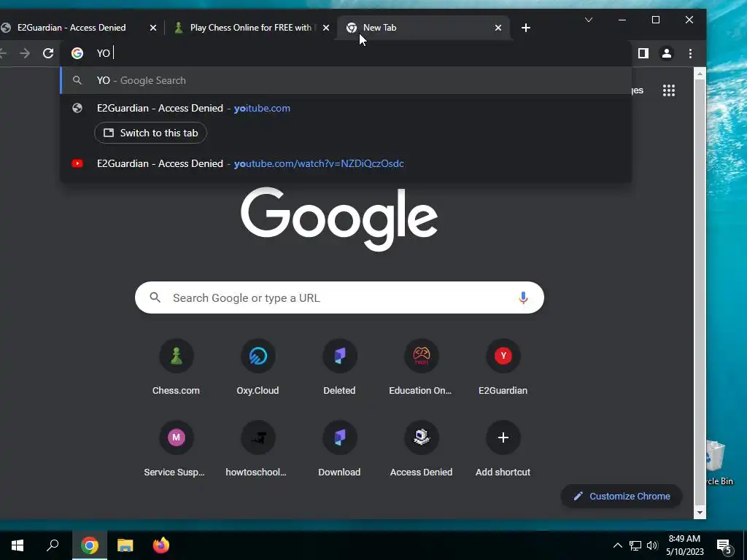Click Switch to this tab button
This screenshot has width=747, height=560.
pos(150,133)
